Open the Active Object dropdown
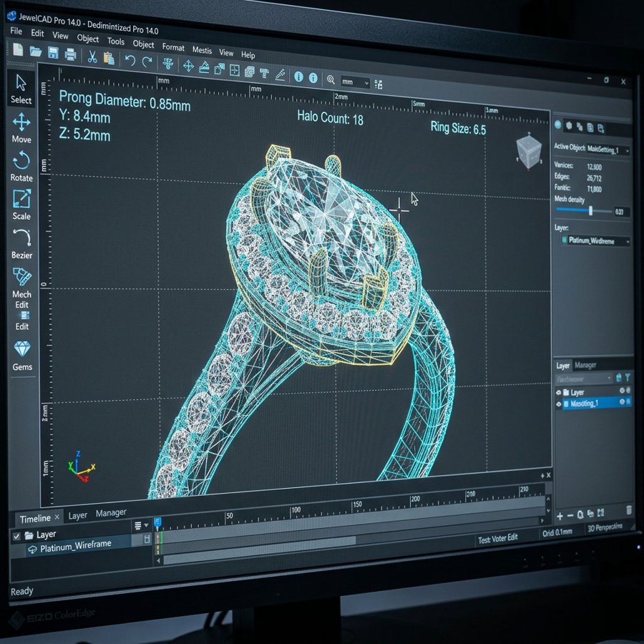Image resolution: width=644 pixels, height=644 pixels. click(x=608, y=150)
